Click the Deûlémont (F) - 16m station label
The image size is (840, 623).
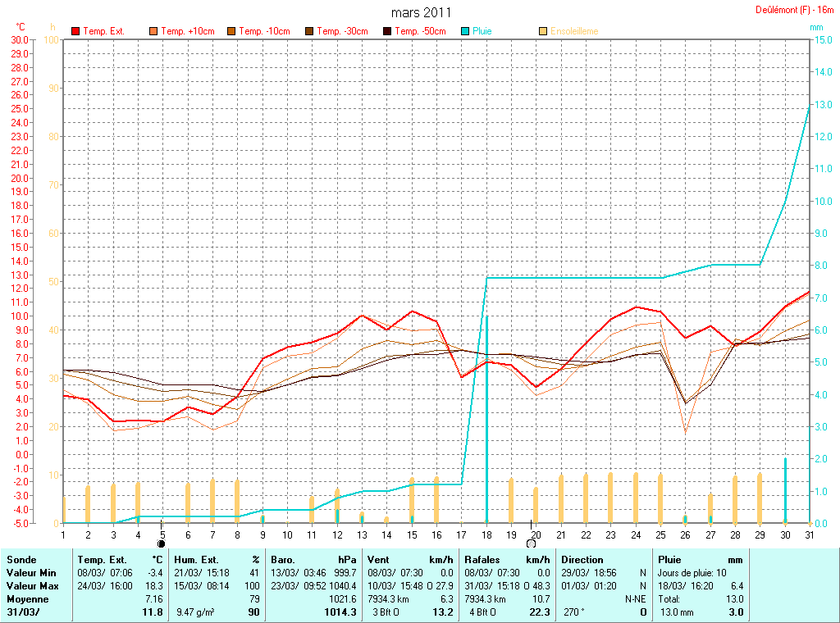[x=795, y=10]
